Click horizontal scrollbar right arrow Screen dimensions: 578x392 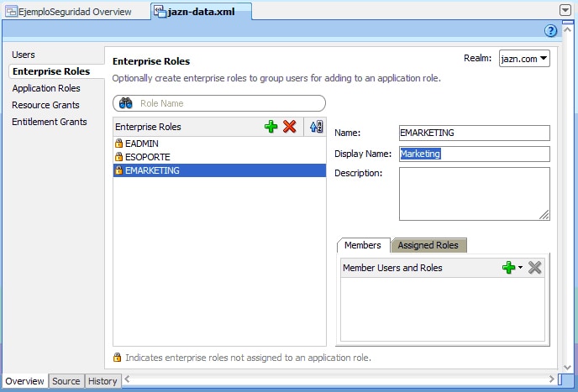pos(551,379)
